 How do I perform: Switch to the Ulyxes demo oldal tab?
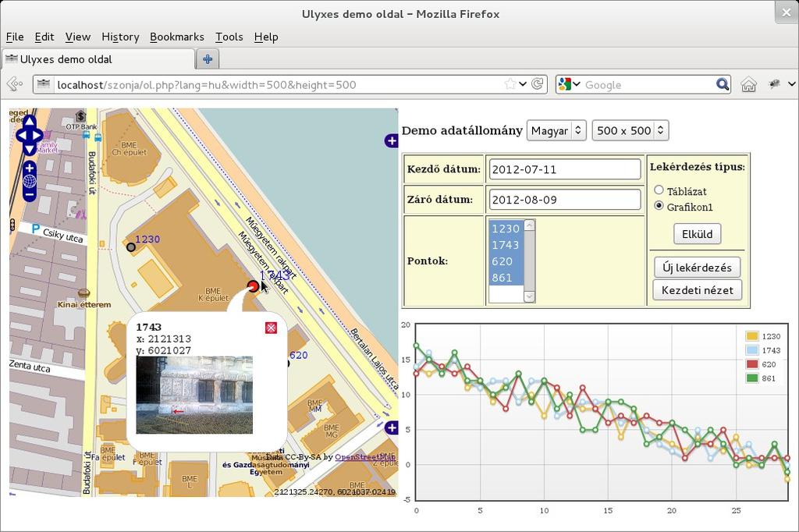pos(98,59)
